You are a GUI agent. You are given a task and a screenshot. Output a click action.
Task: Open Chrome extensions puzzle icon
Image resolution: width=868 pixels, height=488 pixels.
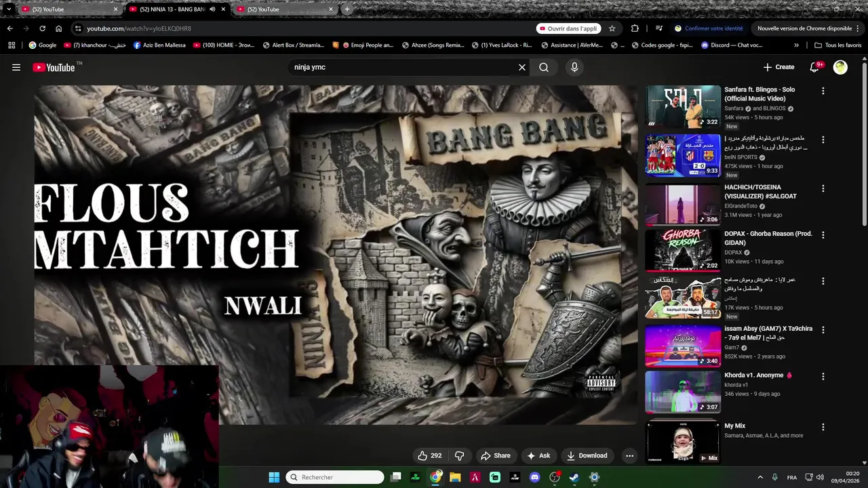pos(635,28)
